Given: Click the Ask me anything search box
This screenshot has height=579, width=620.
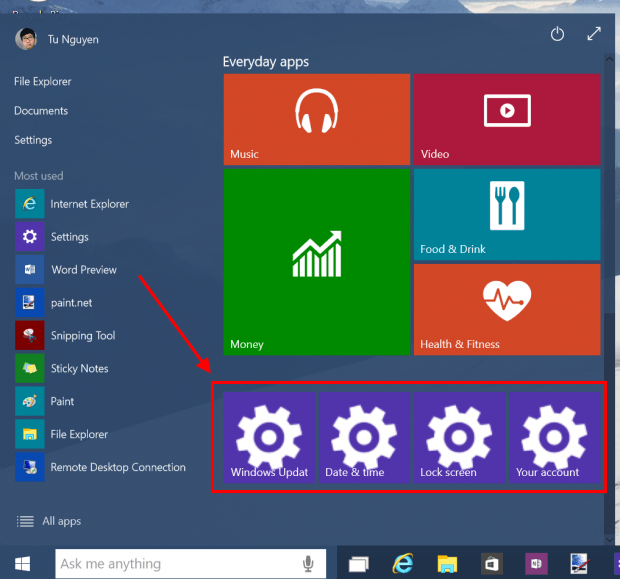Looking at the screenshot, I should 191,564.
